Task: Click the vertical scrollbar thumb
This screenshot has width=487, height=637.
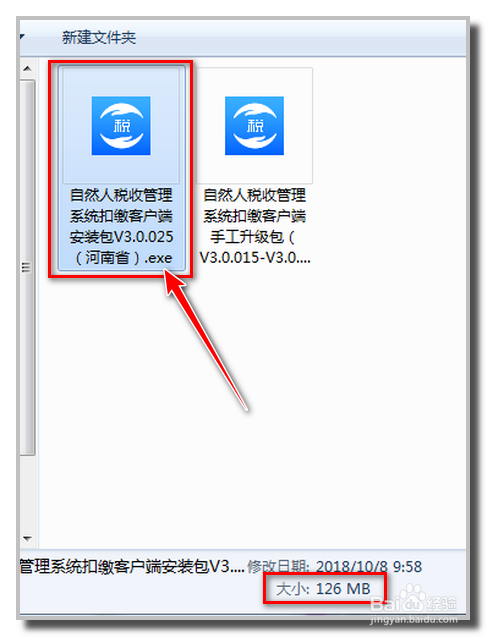Action: coord(27,267)
